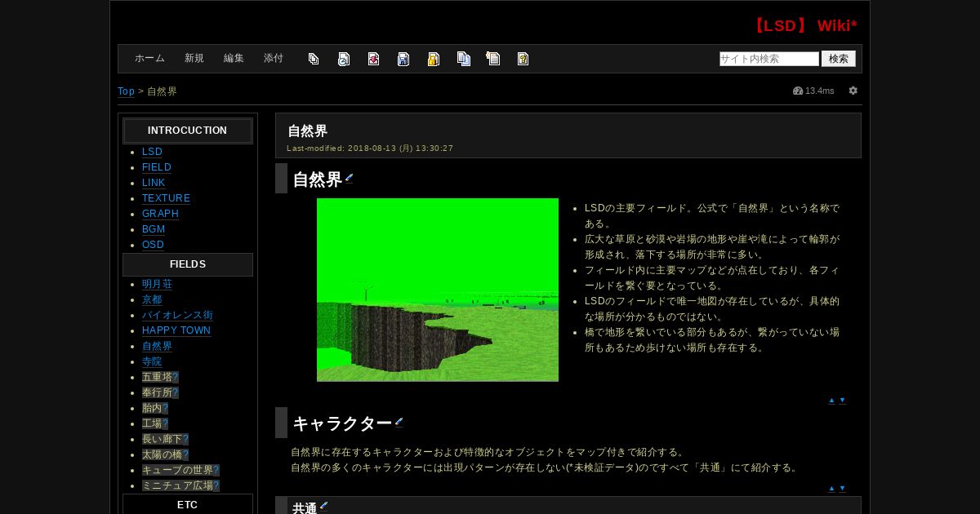
Task: Open the OSD sidebar link
Action: click(153, 245)
